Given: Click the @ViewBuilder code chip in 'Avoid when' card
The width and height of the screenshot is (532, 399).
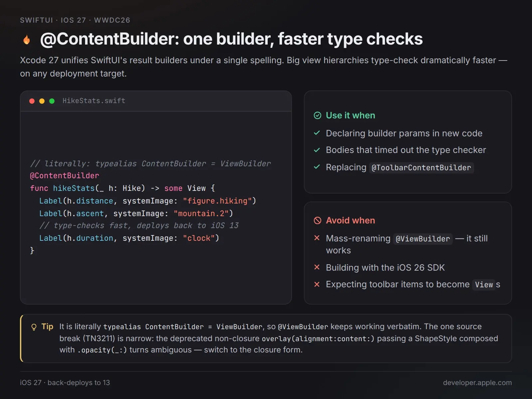Looking at the screenshot, I should (423, 239).
